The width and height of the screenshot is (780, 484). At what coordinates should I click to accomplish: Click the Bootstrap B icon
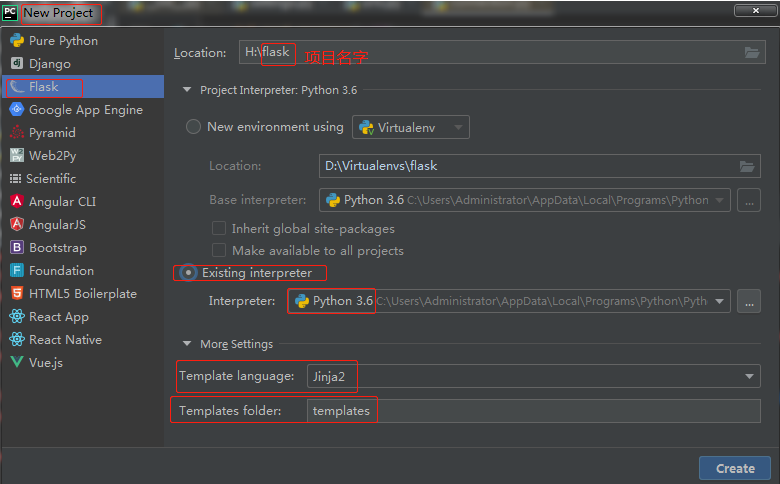pyautogui.click(x=17, y=247)
